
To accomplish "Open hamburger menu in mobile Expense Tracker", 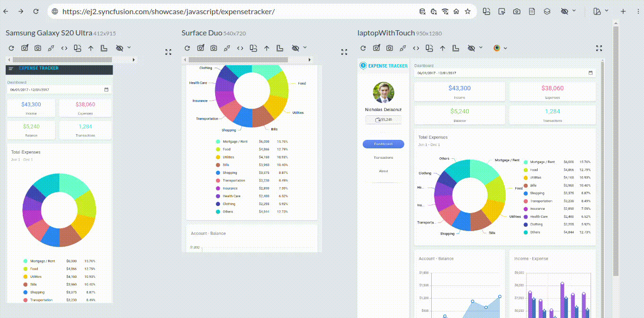I will click(x=11, y=69).
